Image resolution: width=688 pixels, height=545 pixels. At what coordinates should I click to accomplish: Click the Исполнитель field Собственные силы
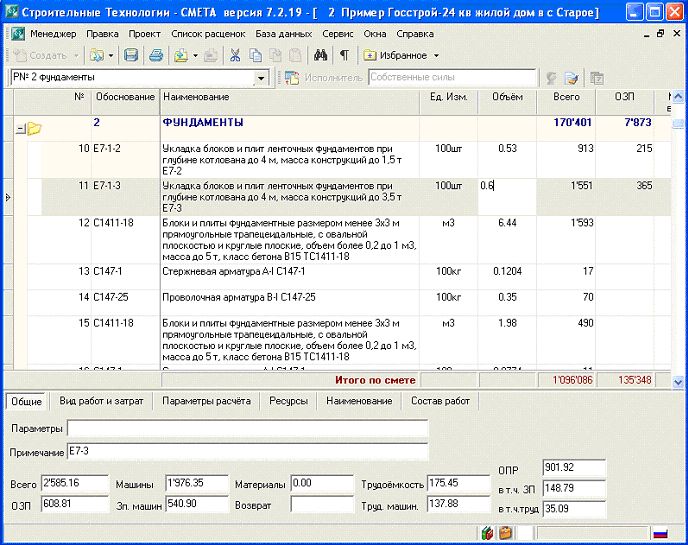pyautogui.click(x=452, y=78)
